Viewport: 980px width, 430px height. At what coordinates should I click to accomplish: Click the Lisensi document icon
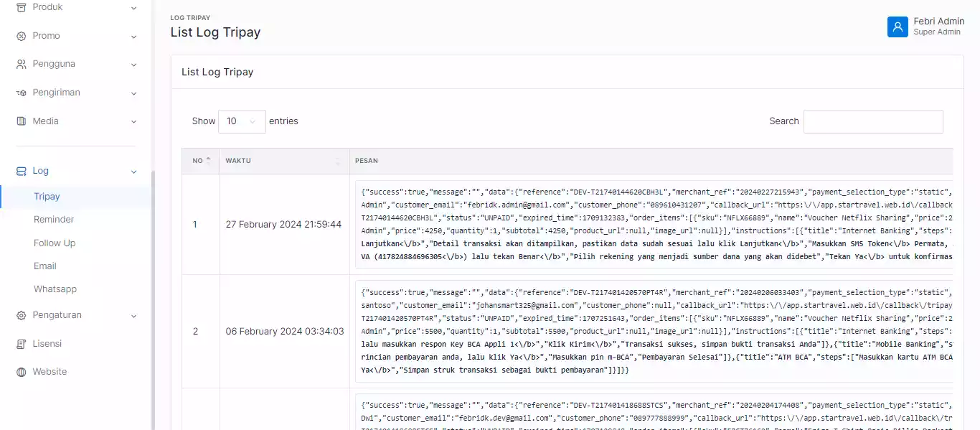(21, 344)
